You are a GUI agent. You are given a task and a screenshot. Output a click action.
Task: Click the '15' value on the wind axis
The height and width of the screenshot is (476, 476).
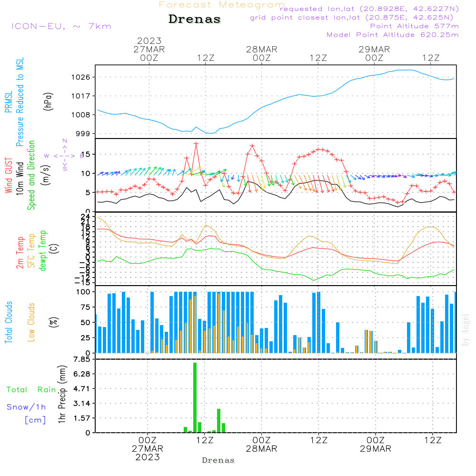click(x=86, y=155)
